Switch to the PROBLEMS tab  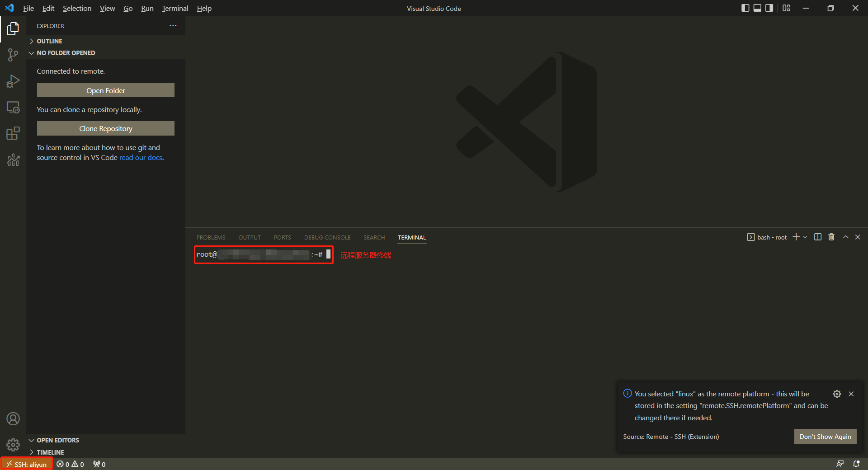[x=211, y=238]
